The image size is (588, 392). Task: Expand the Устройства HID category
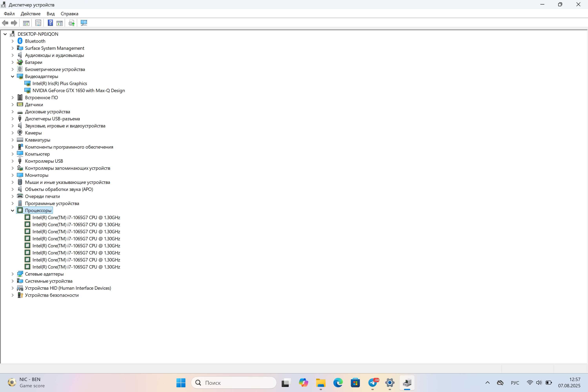coord(13,288)
